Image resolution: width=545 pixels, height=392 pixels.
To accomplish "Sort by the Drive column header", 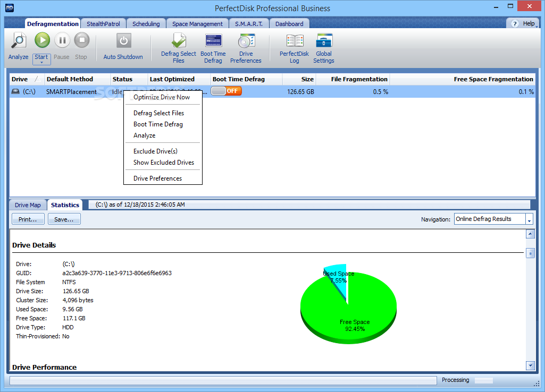I will click(x=26, y=79).
